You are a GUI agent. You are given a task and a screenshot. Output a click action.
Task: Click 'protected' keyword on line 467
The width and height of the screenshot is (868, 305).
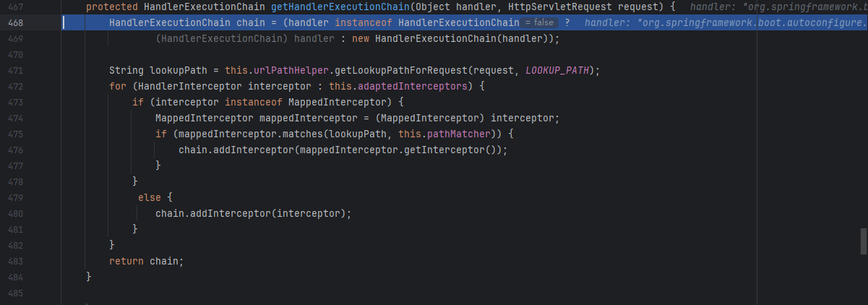[x=111, y=7]
